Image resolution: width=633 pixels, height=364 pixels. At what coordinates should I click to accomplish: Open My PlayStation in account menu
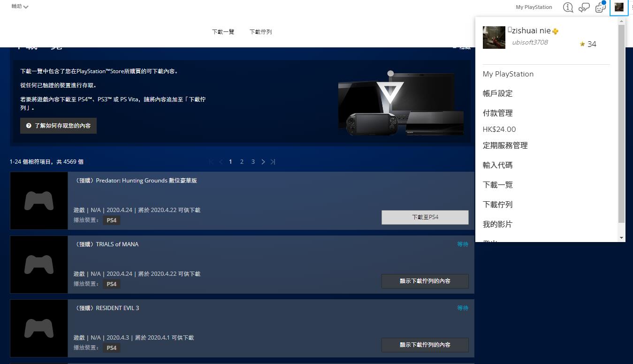pos(508,74)
